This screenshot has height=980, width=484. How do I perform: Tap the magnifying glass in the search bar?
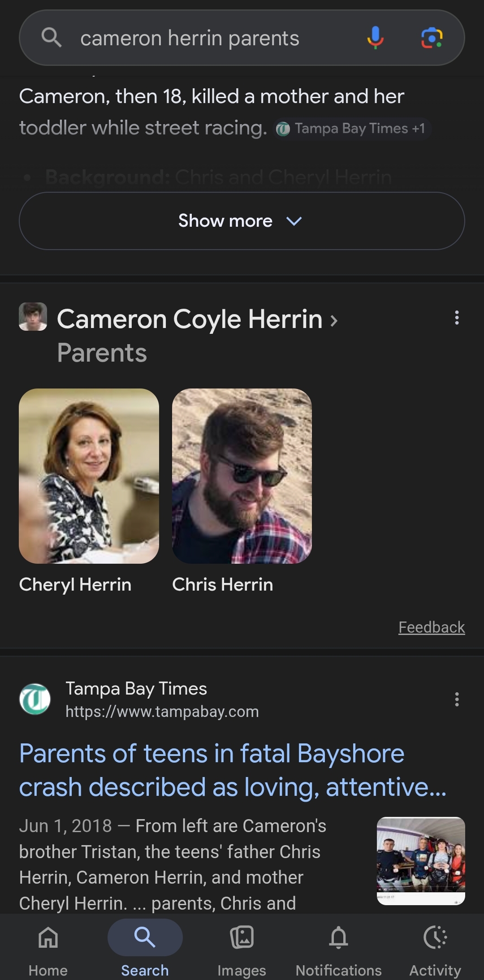pyautogui.click(x=52, y=38)
